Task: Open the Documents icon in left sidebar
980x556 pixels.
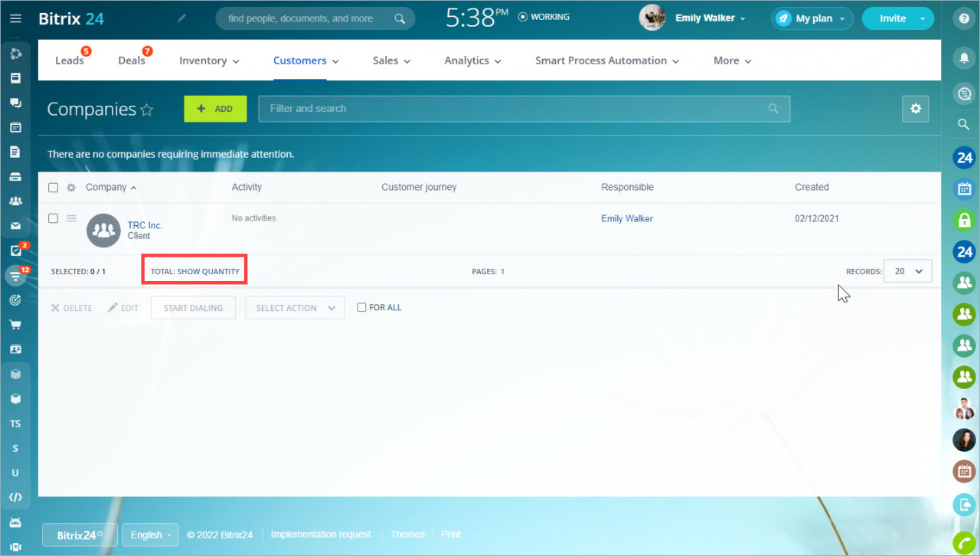Action: 15,152
